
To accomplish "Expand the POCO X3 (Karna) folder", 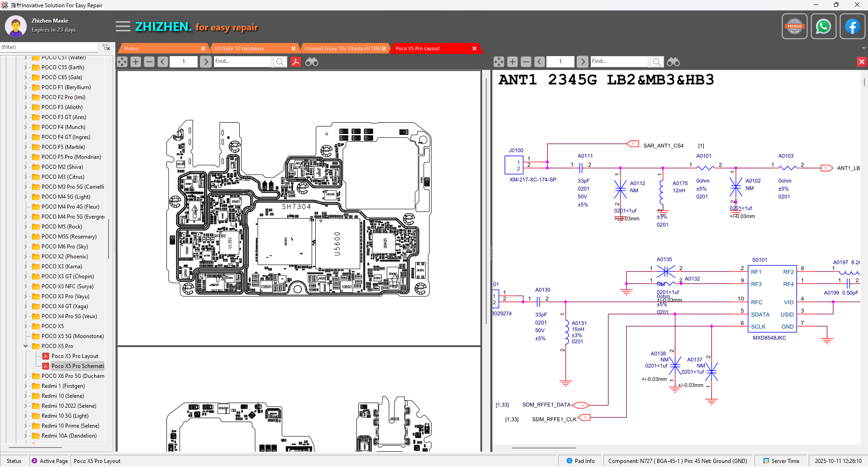I will (x=26, y=267).
